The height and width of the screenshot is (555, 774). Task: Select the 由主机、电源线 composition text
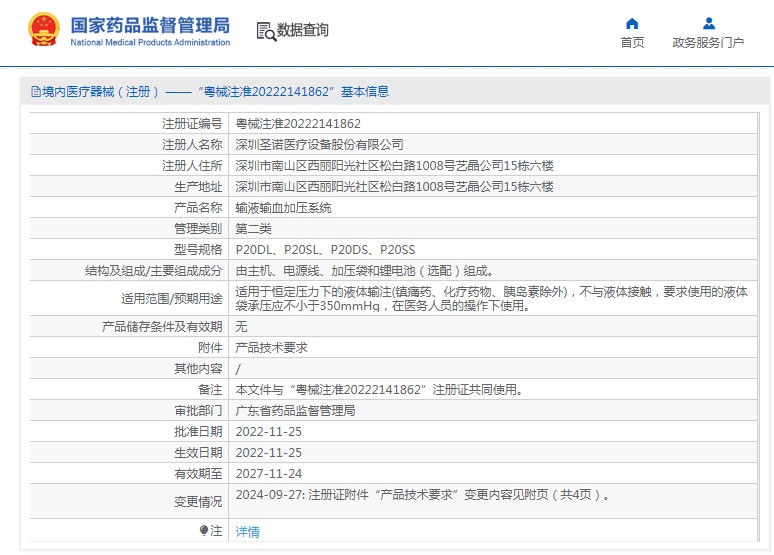click(x=365, y=271)
